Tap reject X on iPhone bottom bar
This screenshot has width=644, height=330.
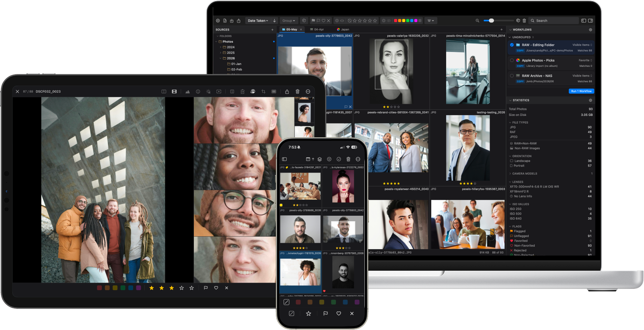pos(352,313)
